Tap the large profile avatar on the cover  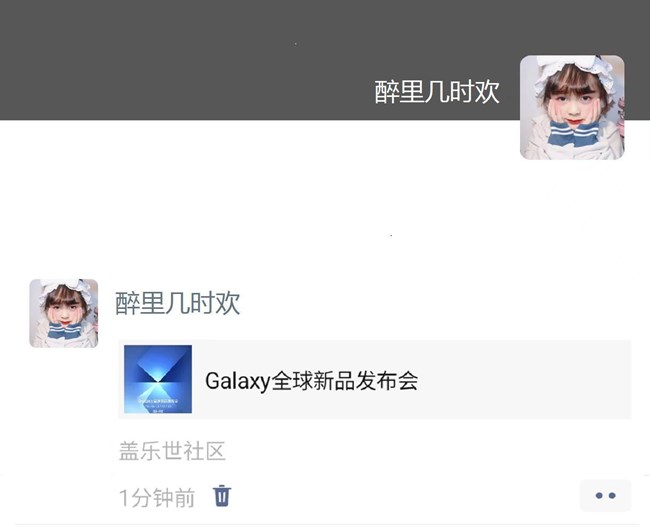click(x=572, y=107)
